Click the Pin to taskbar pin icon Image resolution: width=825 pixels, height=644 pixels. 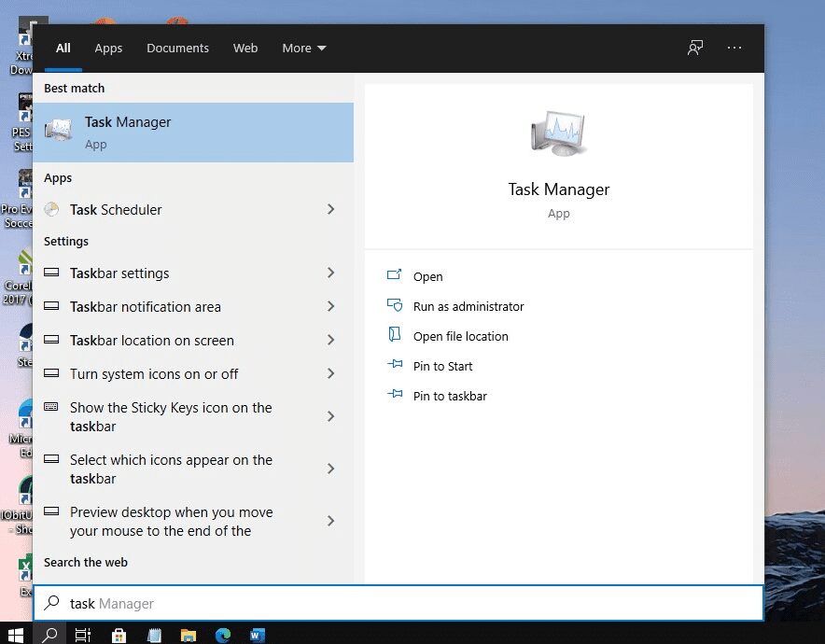click(x=395, y=394)
